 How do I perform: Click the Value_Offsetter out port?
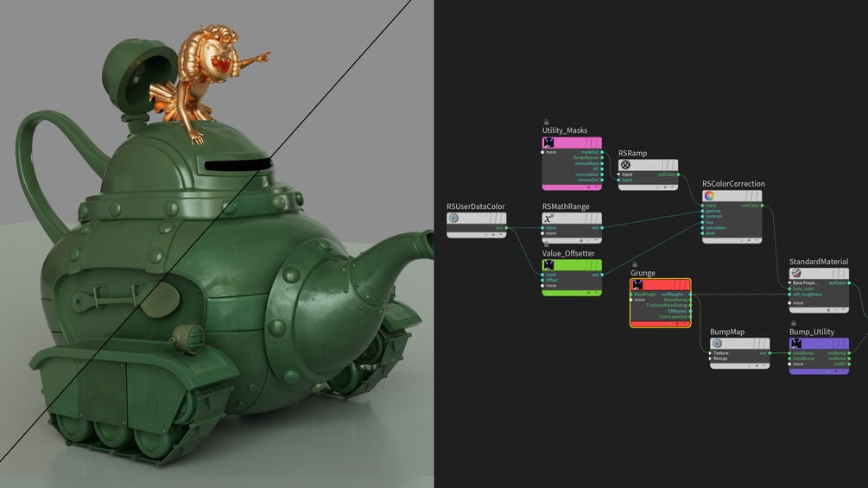coord(602,275)
